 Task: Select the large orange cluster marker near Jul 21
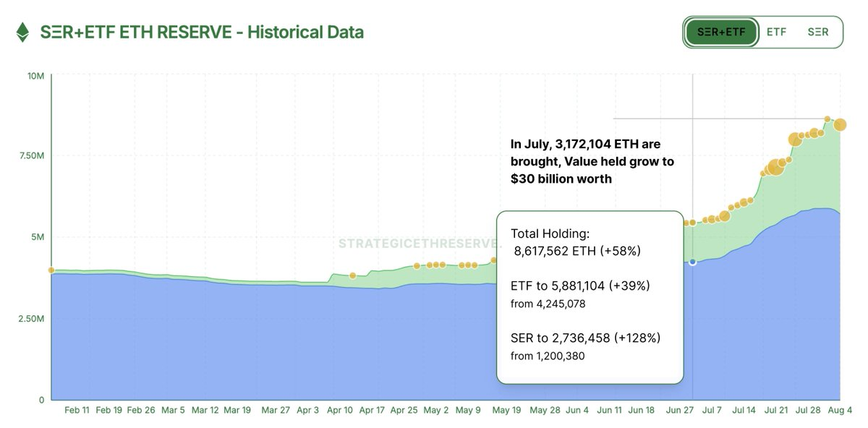(774, 168)
